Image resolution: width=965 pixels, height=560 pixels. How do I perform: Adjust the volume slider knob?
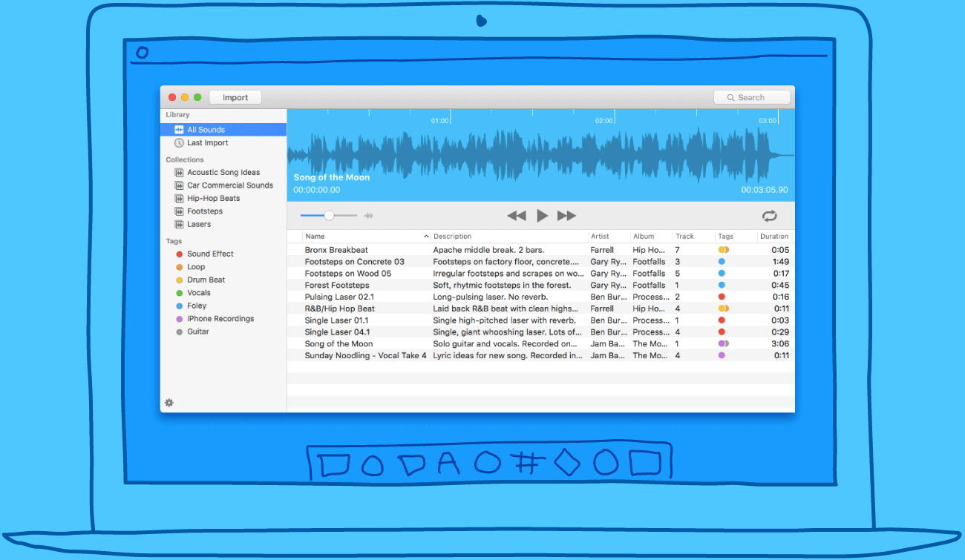[x=329, y=216]
